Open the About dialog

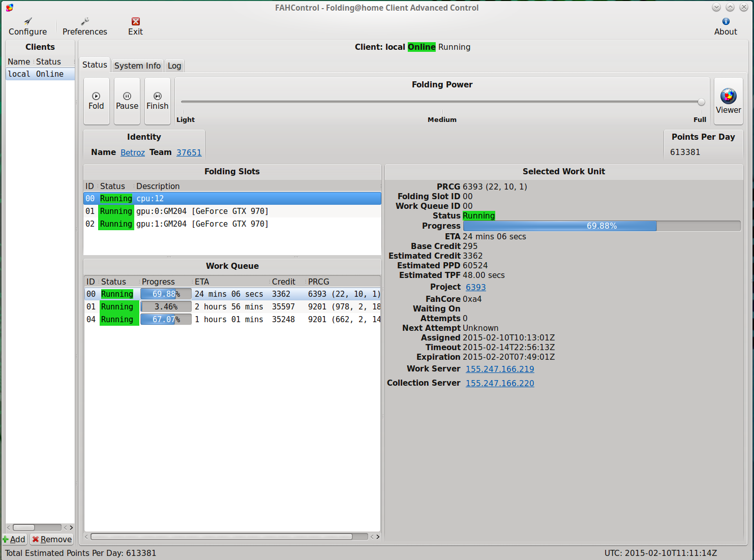726,26
